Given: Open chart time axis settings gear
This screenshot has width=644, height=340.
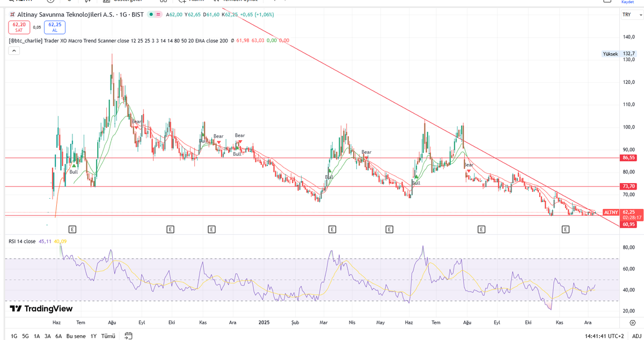Looking at the screenshot, I should 632,323.
